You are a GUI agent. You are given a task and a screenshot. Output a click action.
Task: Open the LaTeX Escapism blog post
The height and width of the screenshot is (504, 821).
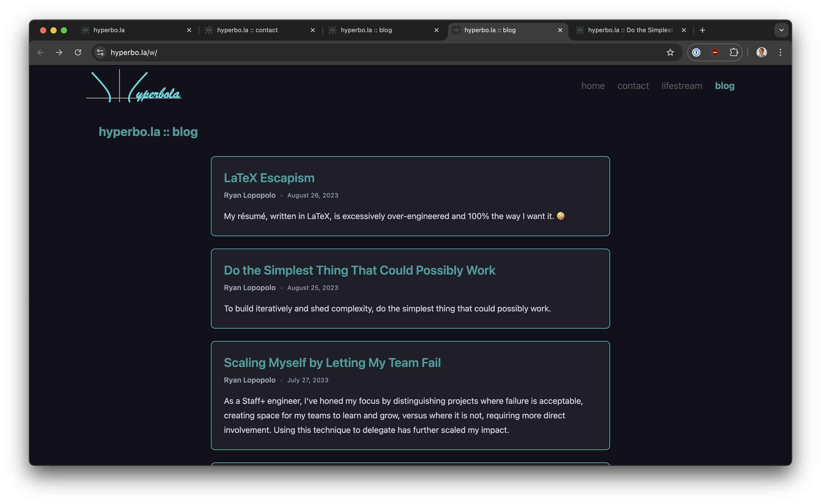269,178
